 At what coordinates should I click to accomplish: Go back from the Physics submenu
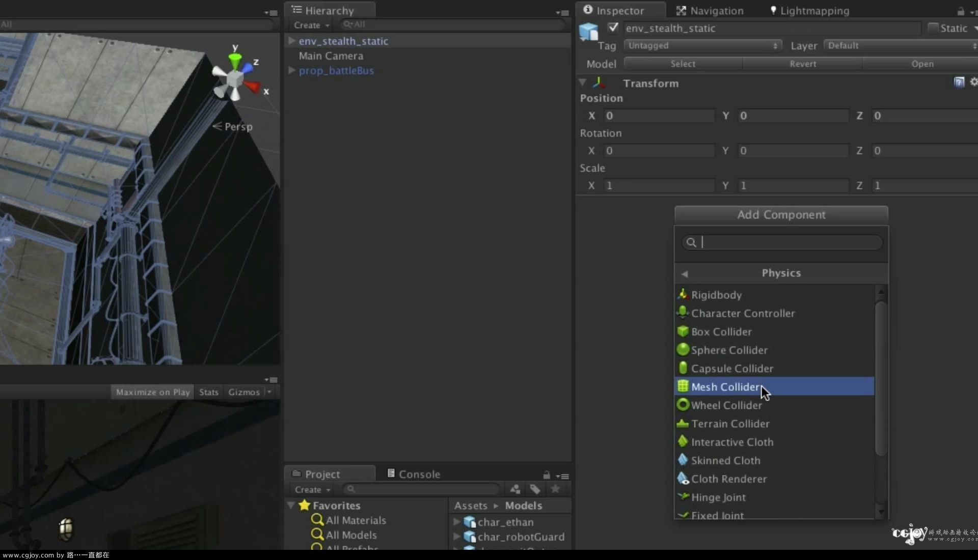click(x=685, y=273)
